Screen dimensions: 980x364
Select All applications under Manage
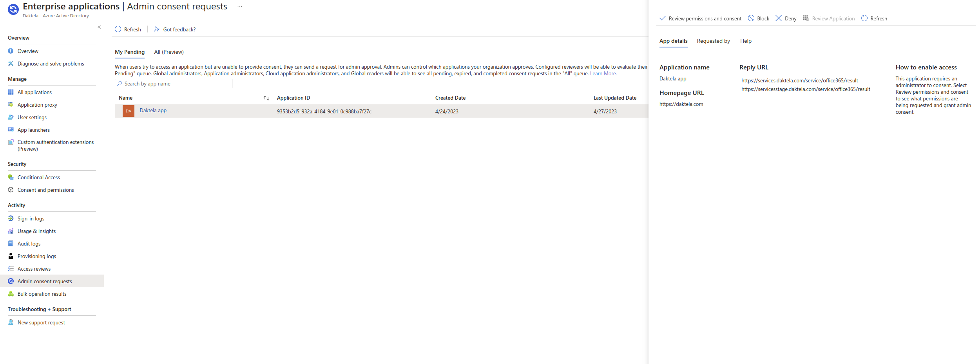click(34, 92)
